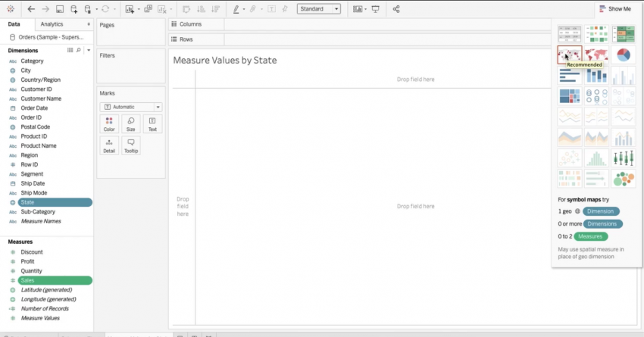Click the Color mark card

(109, 123)
